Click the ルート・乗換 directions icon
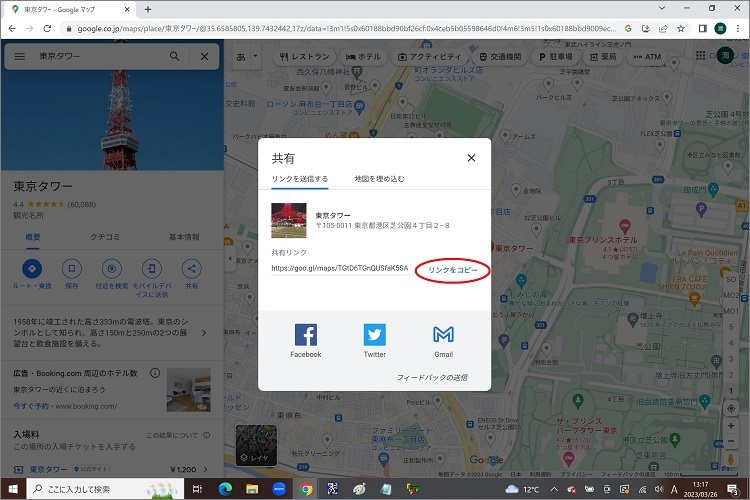This screenshot has width=750, height=500. [x=32, y=268]
